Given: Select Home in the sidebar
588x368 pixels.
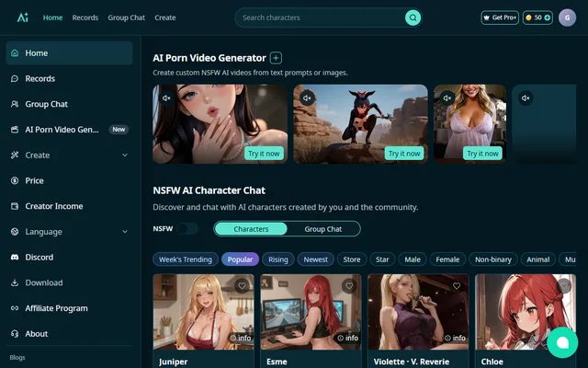Looking at the screenshot, I should point(69,53).
